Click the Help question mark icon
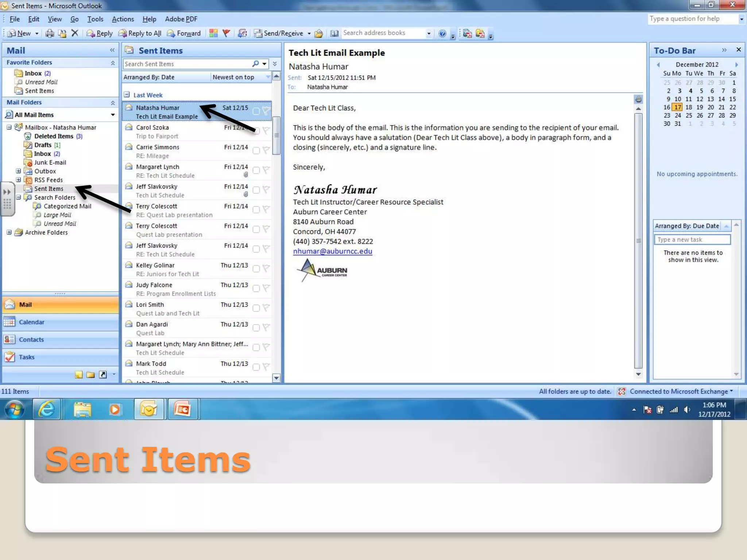747x560 pixels. point(442,33)
